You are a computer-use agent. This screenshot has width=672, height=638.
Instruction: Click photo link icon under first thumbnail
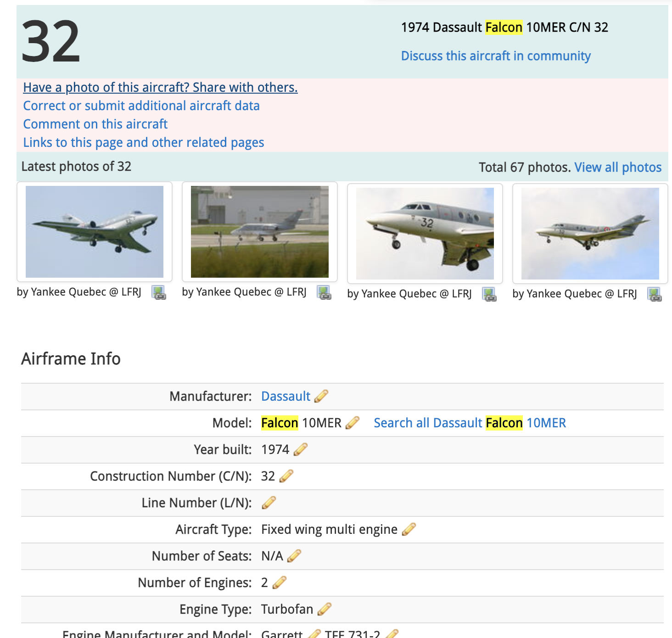159,292
